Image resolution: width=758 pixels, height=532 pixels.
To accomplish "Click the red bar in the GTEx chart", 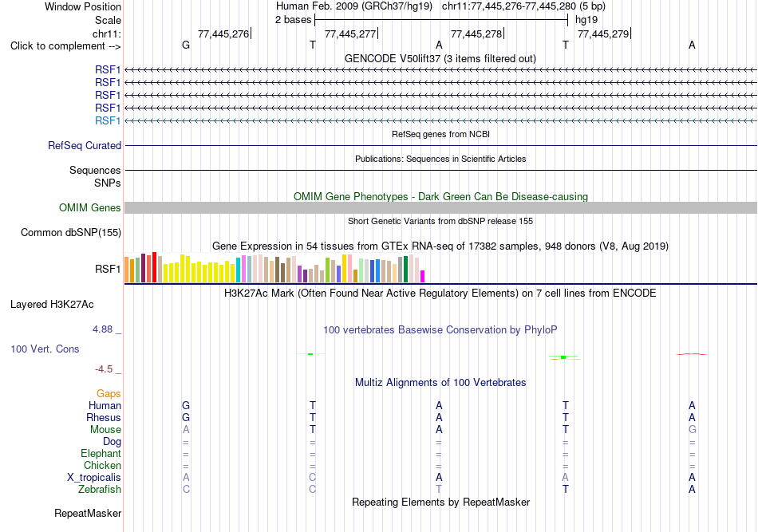I will pos(154,267).
